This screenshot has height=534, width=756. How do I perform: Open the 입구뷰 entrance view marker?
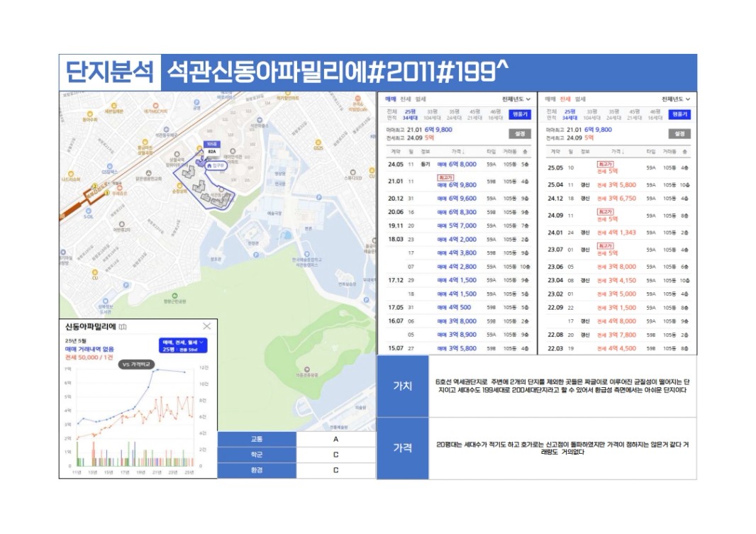tap(215, 165)
